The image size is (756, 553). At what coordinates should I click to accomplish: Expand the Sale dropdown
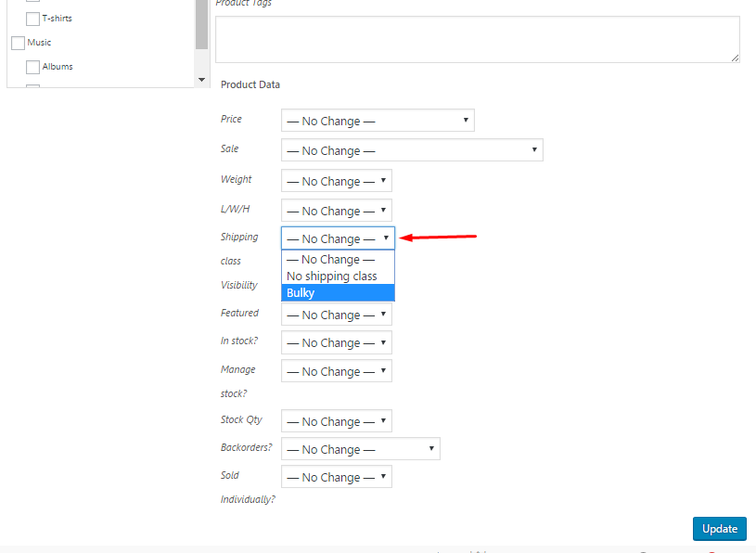(x=412, y=150)
